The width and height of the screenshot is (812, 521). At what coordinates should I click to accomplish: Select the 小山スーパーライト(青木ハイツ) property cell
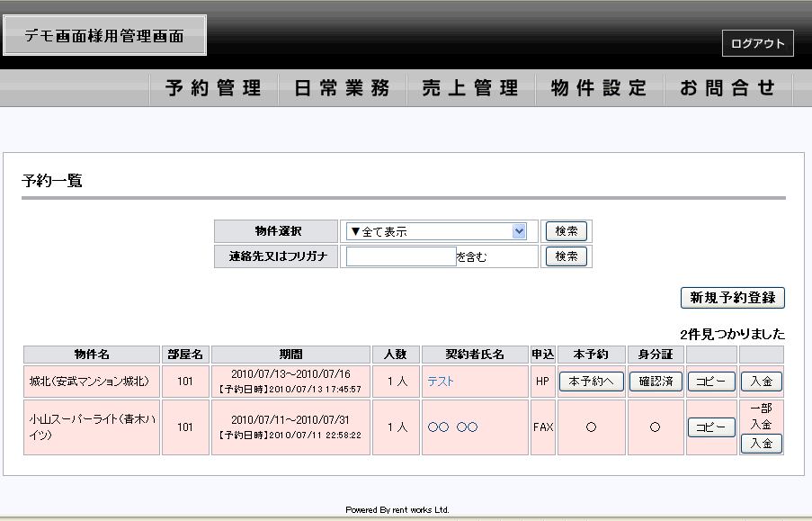[x=92, y=427]
